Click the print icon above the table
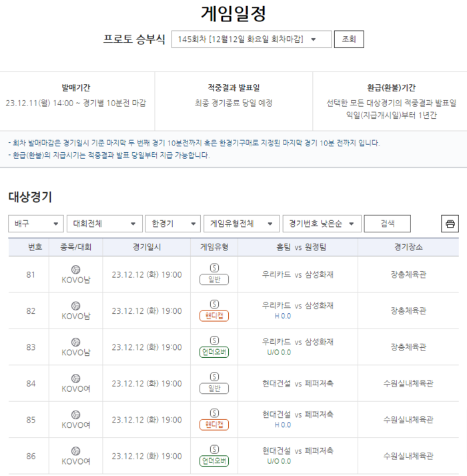This screenshot has width=467, height=476. point(450,224)
